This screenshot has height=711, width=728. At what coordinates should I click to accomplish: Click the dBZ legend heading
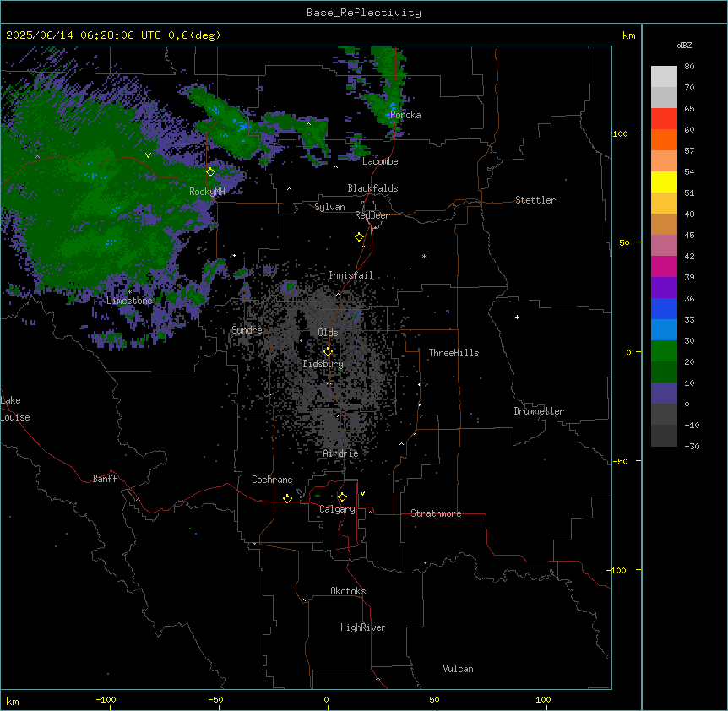[684, 45]
